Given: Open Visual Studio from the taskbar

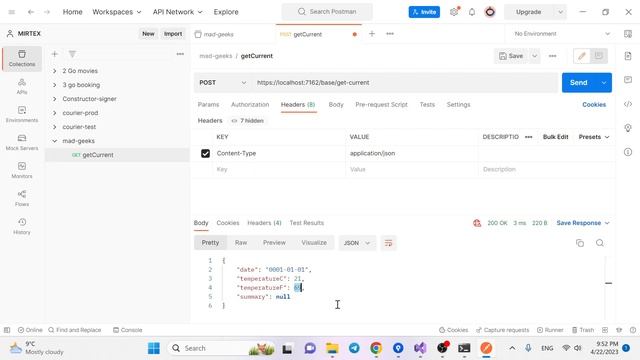Looking at the screenshot, I should 420,348.
